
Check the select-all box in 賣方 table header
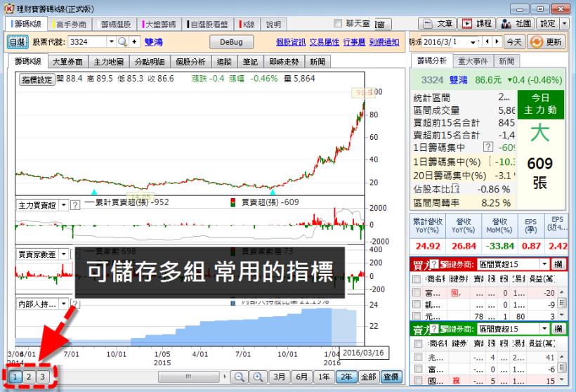(419, 344)
